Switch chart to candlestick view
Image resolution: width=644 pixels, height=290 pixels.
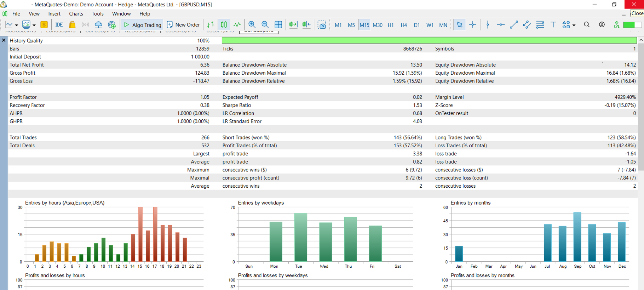tap(224, 25)
